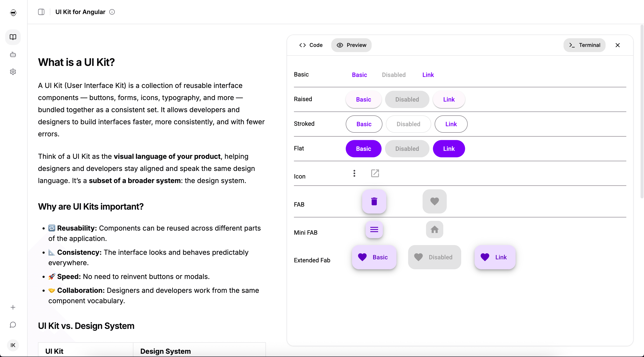Click the hacker avatar logo icon
Screen dimensions: 644x357
13,12
